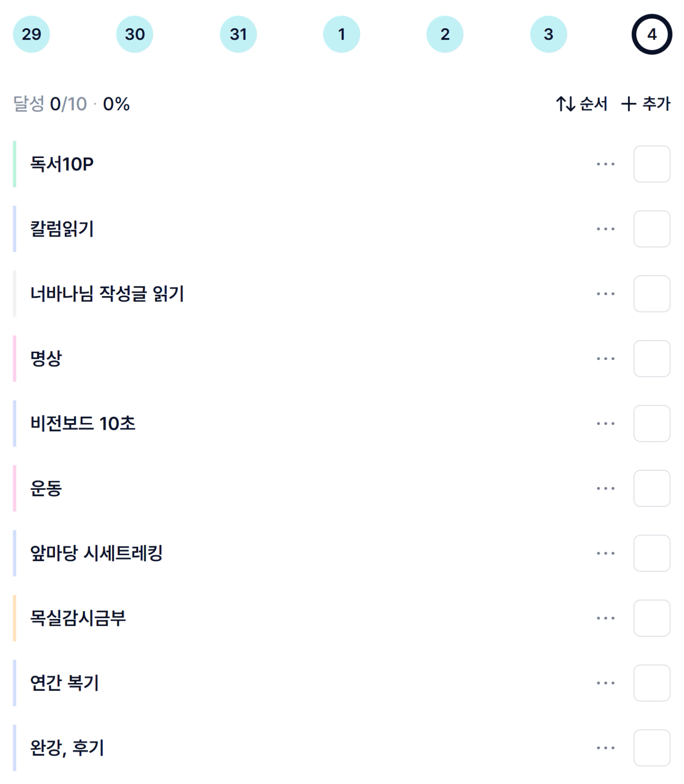Expand options for 앞마당 시세트레킹

click(x=606, y=553)
